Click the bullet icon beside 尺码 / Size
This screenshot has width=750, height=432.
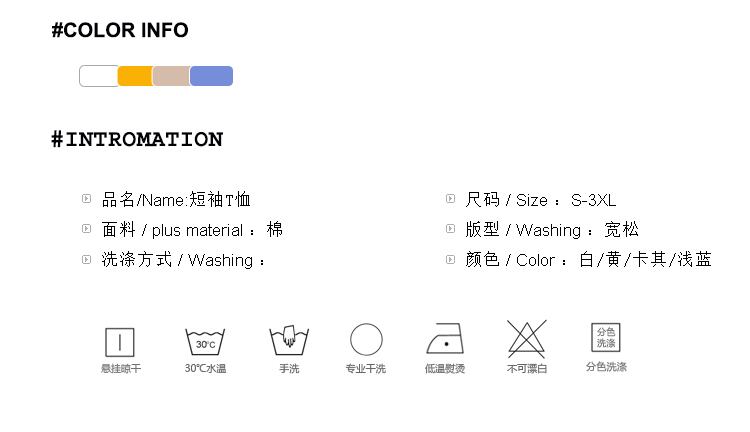[x=451, y=199]
